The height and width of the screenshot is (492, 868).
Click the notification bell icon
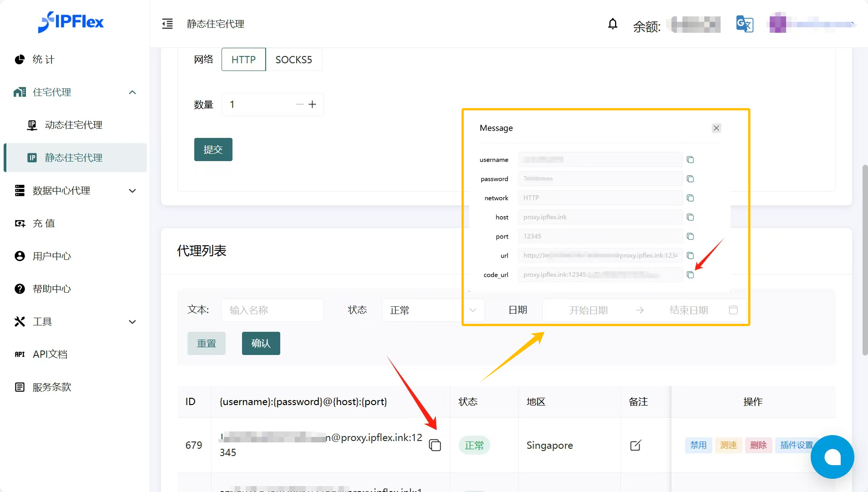click(x=612, y=24)
